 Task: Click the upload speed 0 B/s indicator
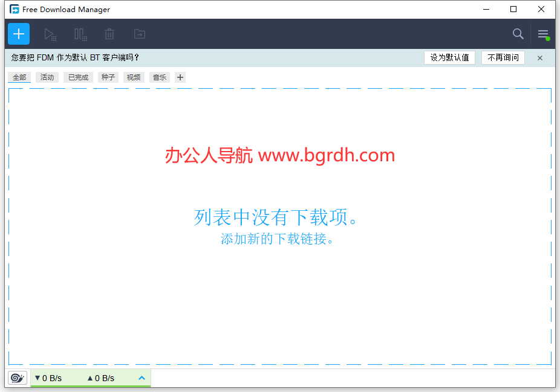(101, 378)
